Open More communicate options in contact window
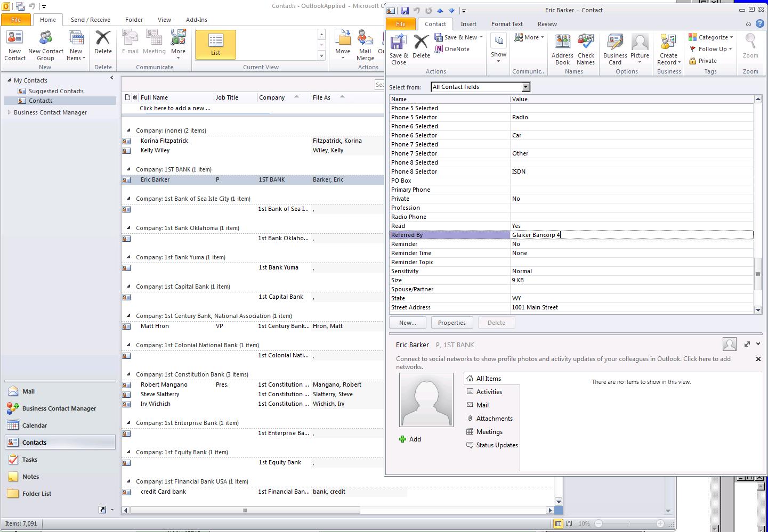This screenshot has width=768, height=532. click(529, 37)
